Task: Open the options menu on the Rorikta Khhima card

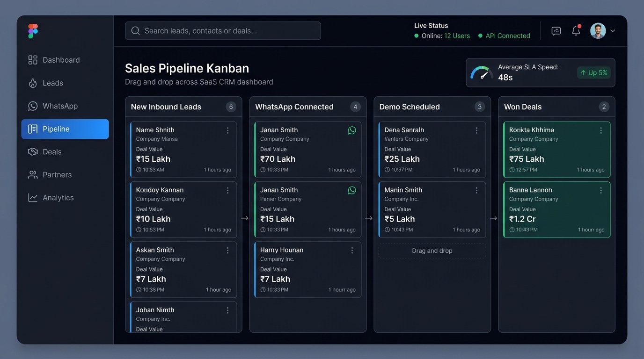Action: coord(601,130)
